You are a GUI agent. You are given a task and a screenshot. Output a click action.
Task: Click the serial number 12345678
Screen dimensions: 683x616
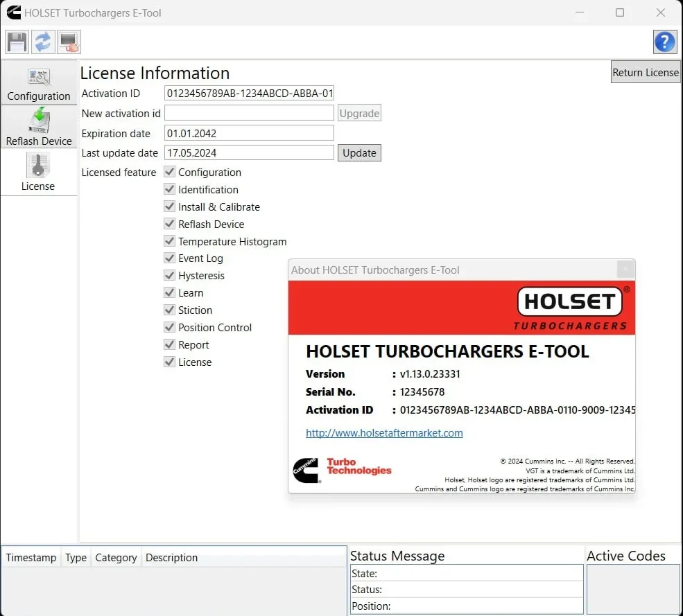tap(422, 391)
